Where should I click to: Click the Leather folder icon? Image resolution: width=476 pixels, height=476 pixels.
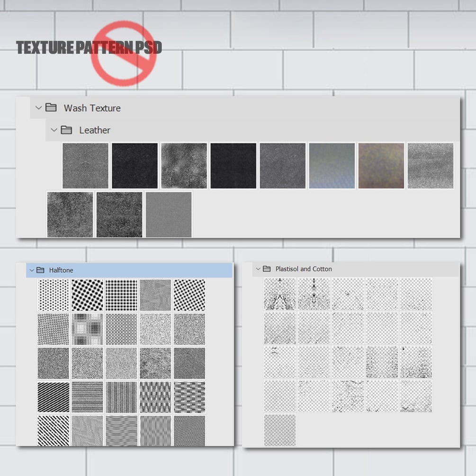pyautogui.click(x=66, y=130)
